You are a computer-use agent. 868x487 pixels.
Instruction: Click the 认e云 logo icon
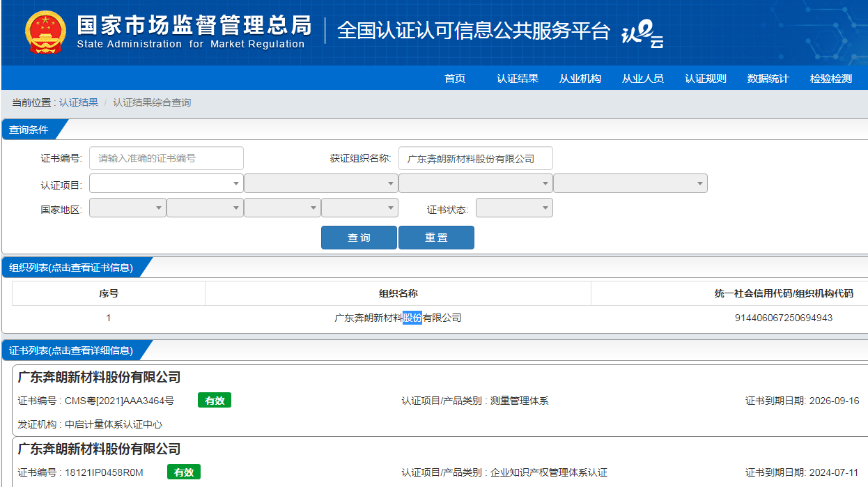click(x=642, y=35)
